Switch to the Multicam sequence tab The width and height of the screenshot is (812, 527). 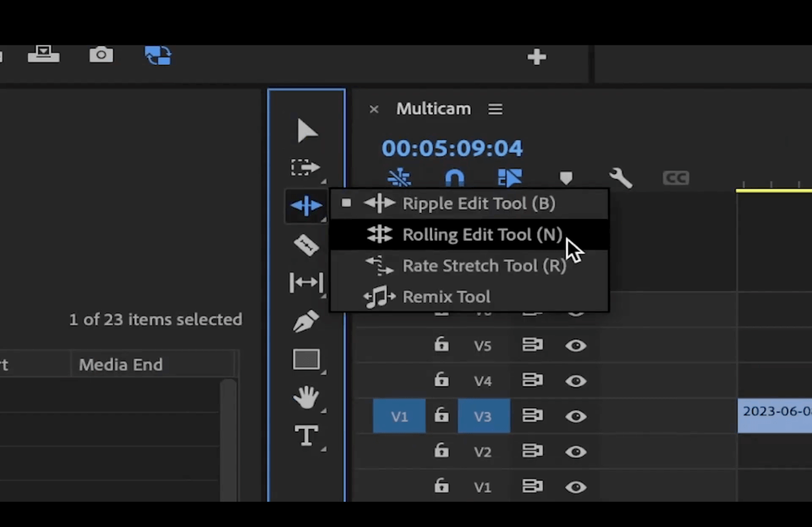pos(433,108)
